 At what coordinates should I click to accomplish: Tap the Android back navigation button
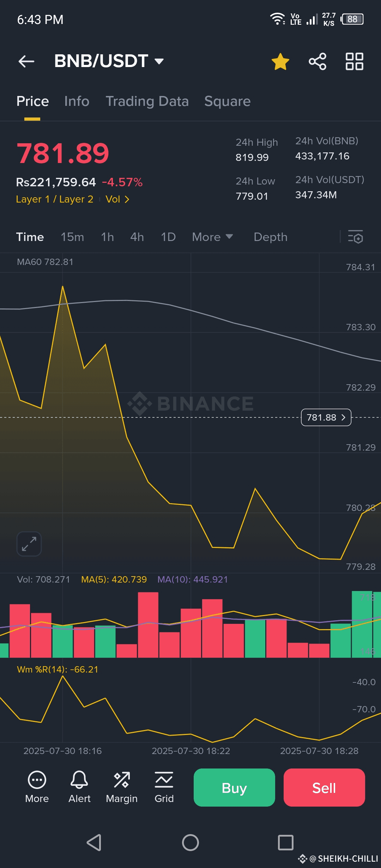click(x=95, y=843)
